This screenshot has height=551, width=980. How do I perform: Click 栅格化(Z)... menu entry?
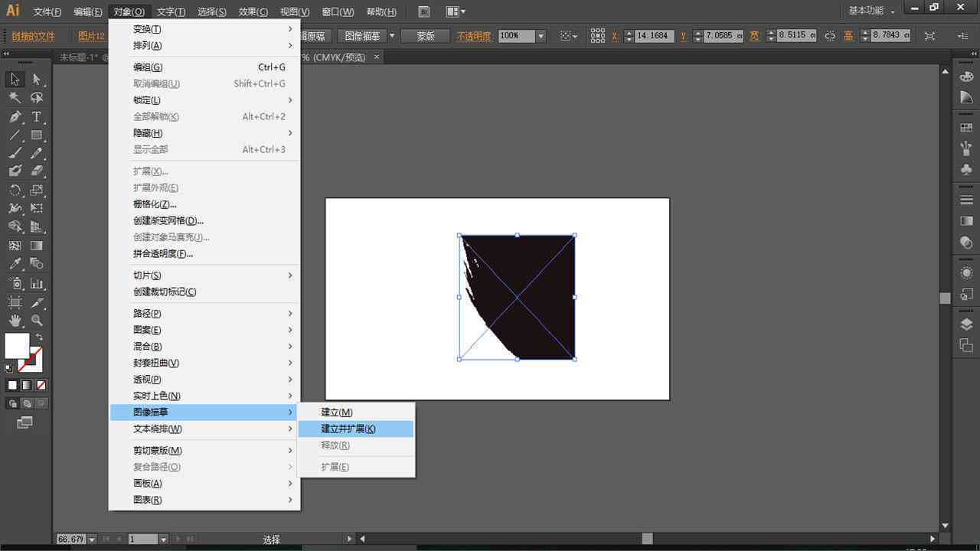click(204, 204)
